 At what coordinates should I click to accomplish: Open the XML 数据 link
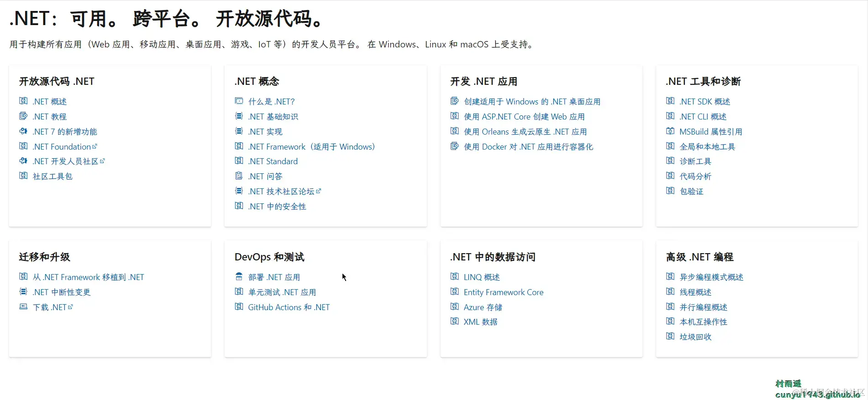tap(481, 322)
